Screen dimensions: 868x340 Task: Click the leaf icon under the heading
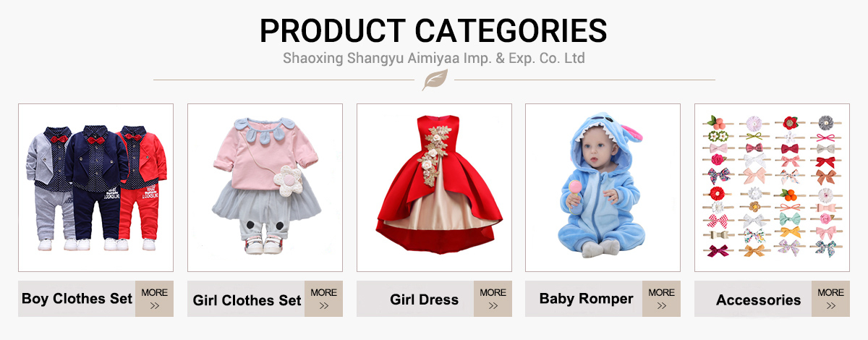coord(434,80)
